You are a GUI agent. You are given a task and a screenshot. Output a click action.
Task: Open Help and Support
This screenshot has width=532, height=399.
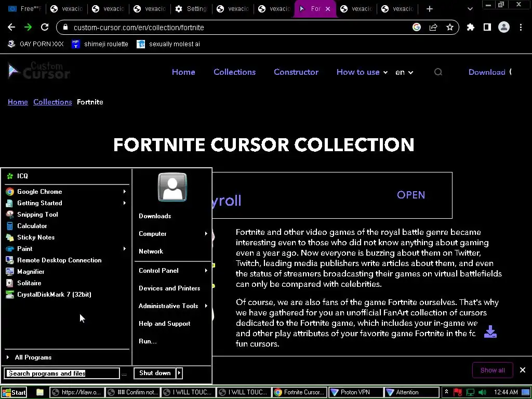click(x=164, y=324)
